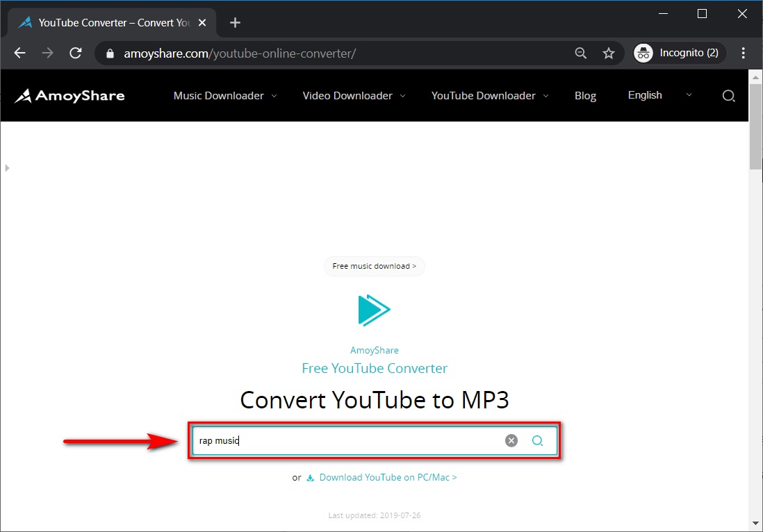763x532 pixels.
Task: View site info via the padlock icon
Action: tap(110, 53)
